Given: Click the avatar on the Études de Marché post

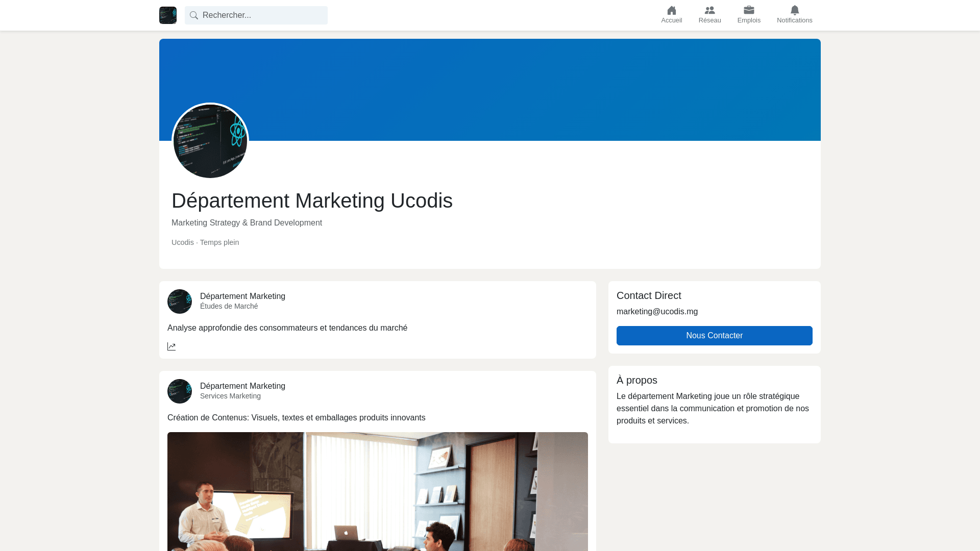Looking at the screenshot, I should pos(180,302).
